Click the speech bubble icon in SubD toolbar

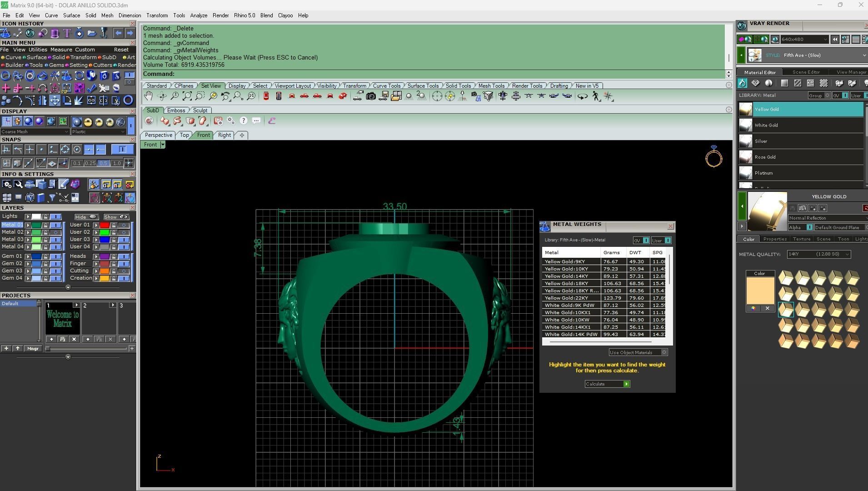click(x=256, y=120)
